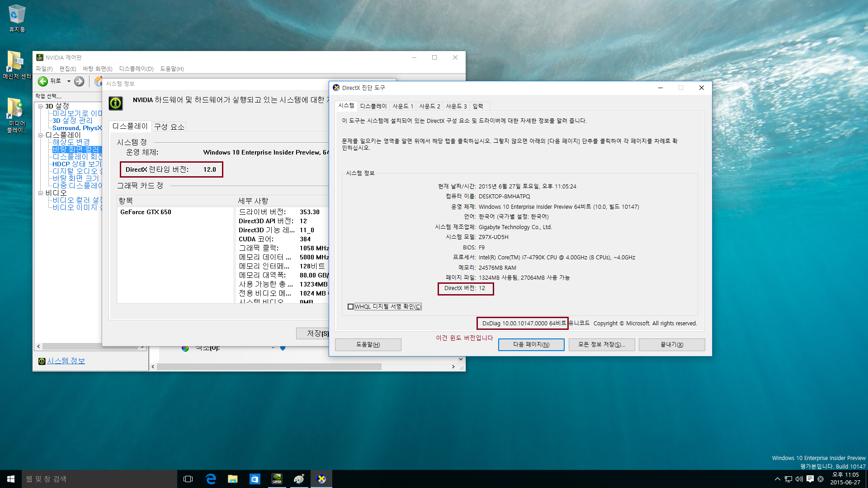Click the 끝내기(X) button

(x=672, y=345)
